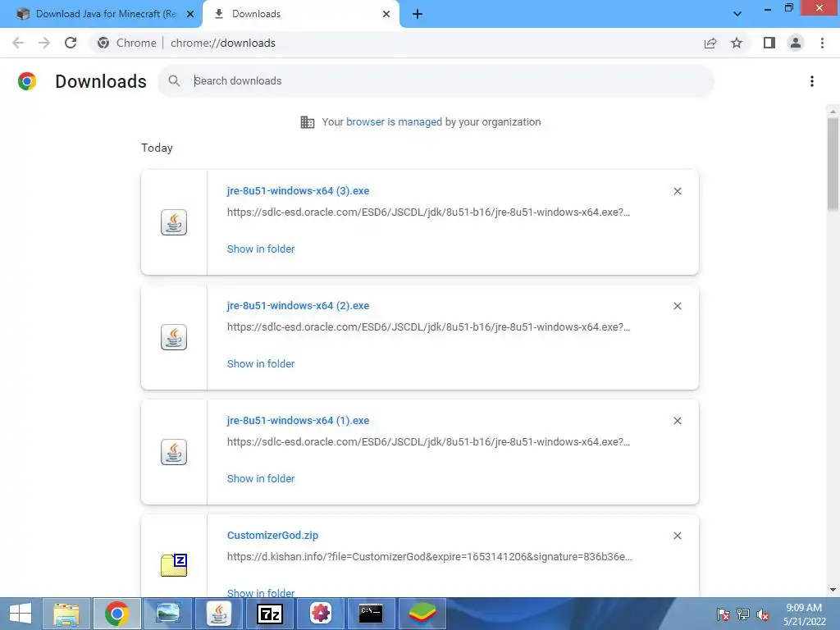Remove CustomizerGod.zip from list
This screenshot has height=630, width=840.
(678, 536)
